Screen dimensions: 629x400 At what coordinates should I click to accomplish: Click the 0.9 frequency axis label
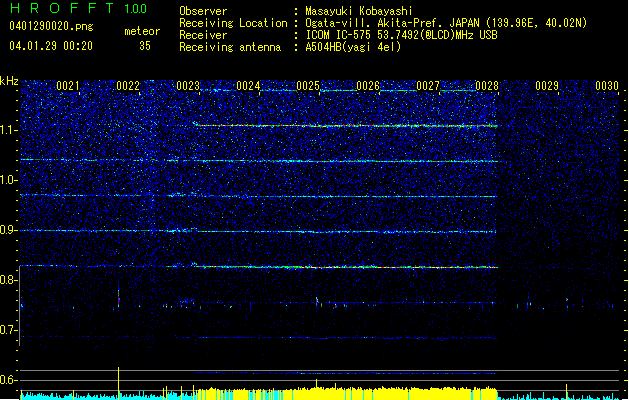(x=9, y=230)
